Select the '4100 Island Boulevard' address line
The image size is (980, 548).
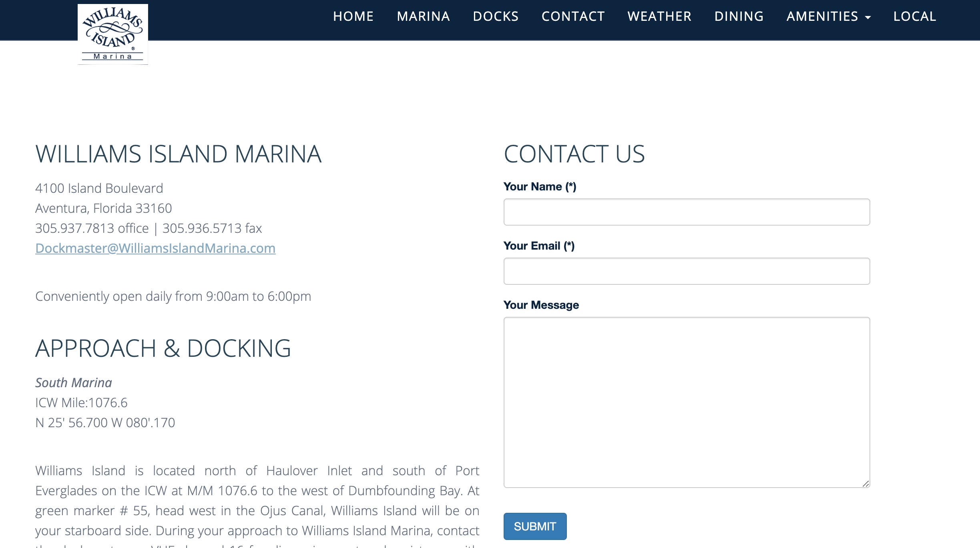[99, 188]
